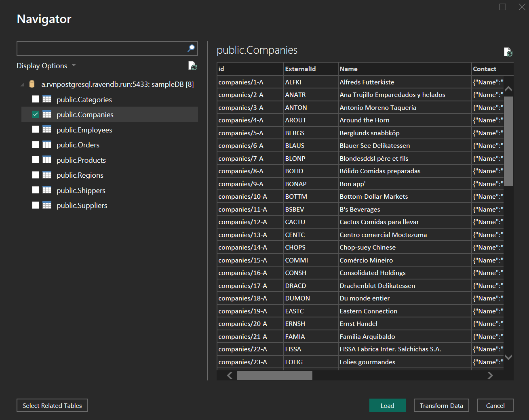Click the Load button

(387, 405)
